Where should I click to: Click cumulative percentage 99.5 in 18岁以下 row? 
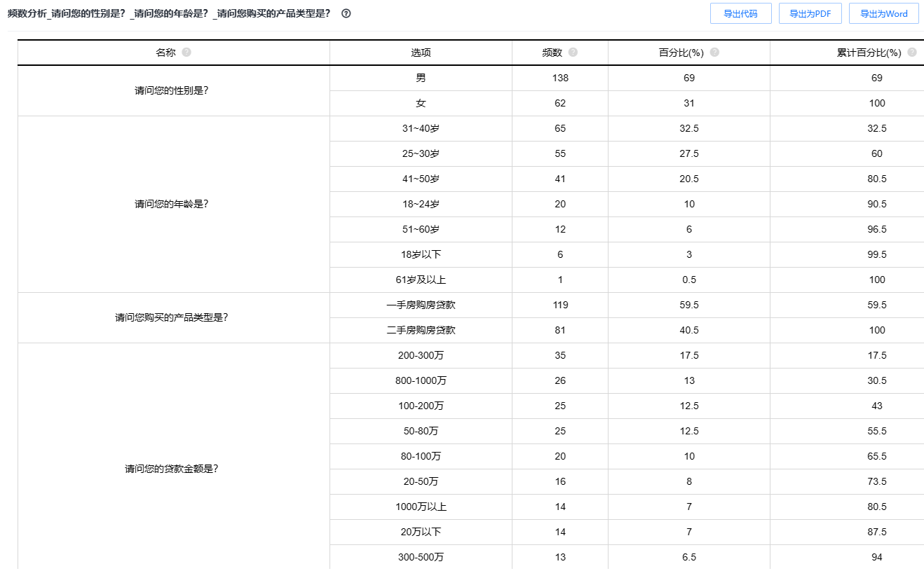(877, 254)
